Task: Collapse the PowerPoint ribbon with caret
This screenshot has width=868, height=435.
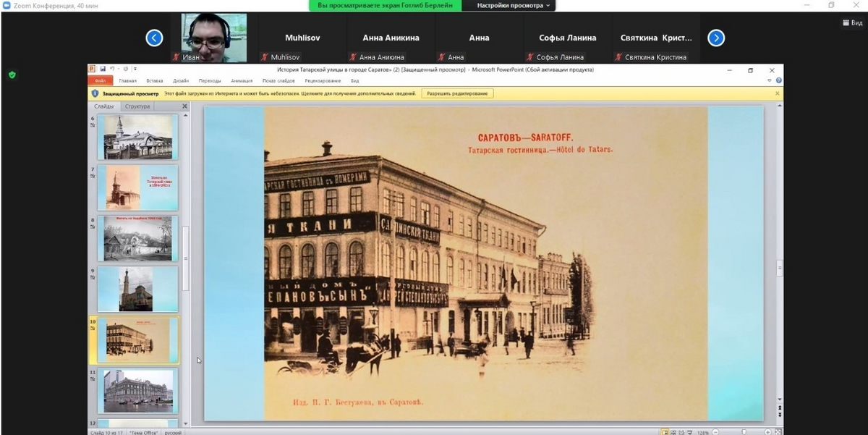Action: point(770,81)
